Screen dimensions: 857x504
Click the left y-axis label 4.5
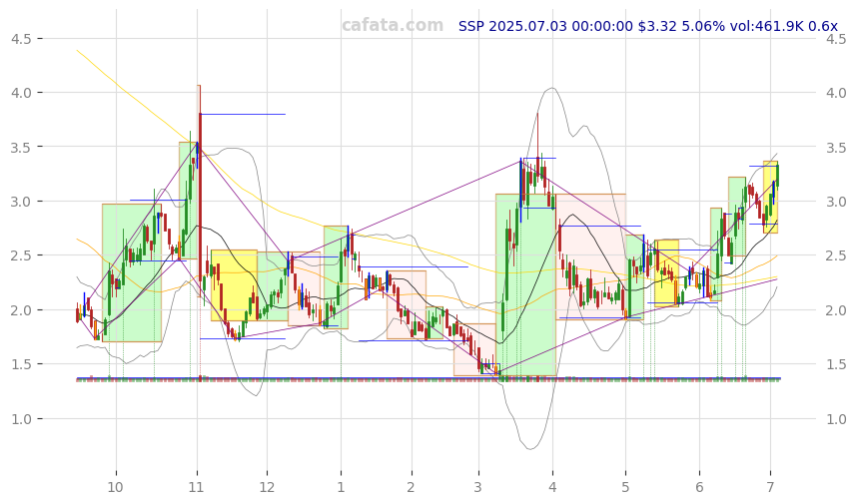(20, 39)
